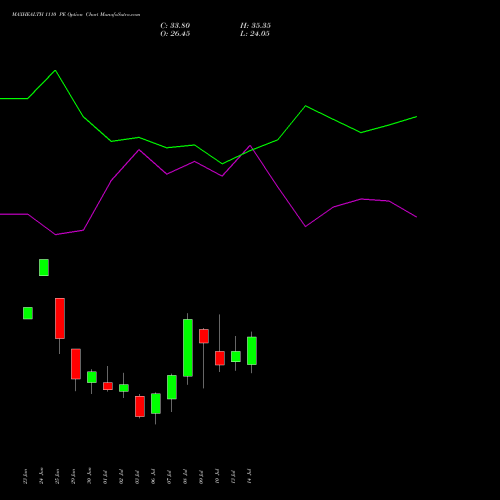This screenshot has height=500, width=500.
Task: Select the 07 Jul date label
Action: click(169, 476)
